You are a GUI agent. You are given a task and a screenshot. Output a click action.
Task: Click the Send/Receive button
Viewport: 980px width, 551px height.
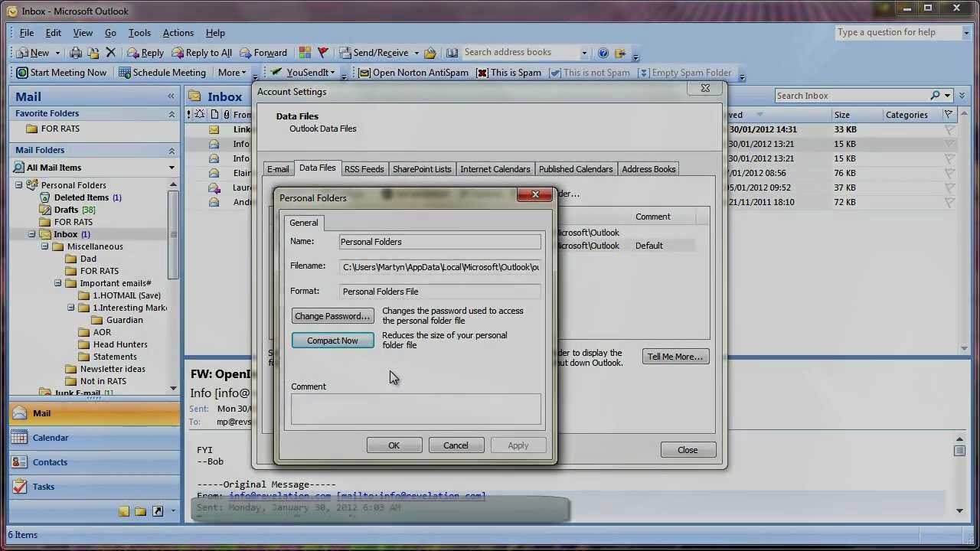[374, 53]
